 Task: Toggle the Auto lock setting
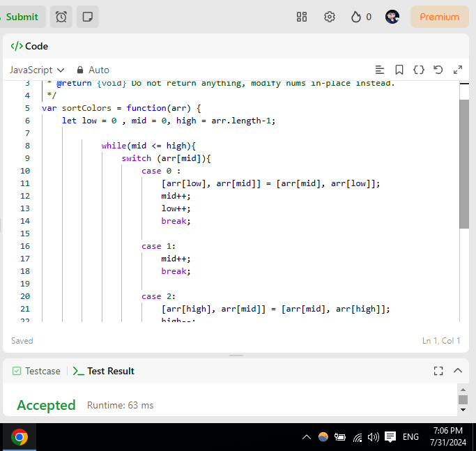93,70
